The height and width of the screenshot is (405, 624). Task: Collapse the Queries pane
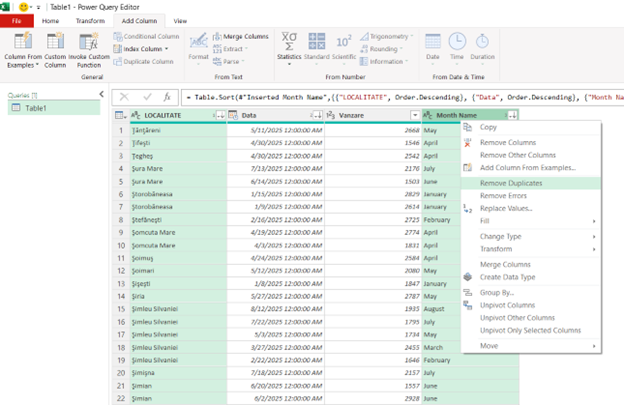coord(101,94)
